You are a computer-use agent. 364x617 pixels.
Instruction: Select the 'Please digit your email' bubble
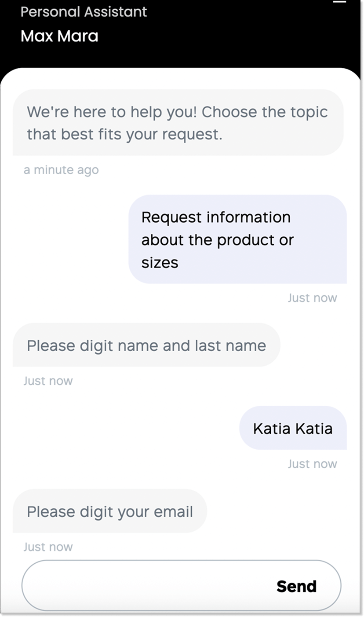pyautogui.click(x=109, y=511)
